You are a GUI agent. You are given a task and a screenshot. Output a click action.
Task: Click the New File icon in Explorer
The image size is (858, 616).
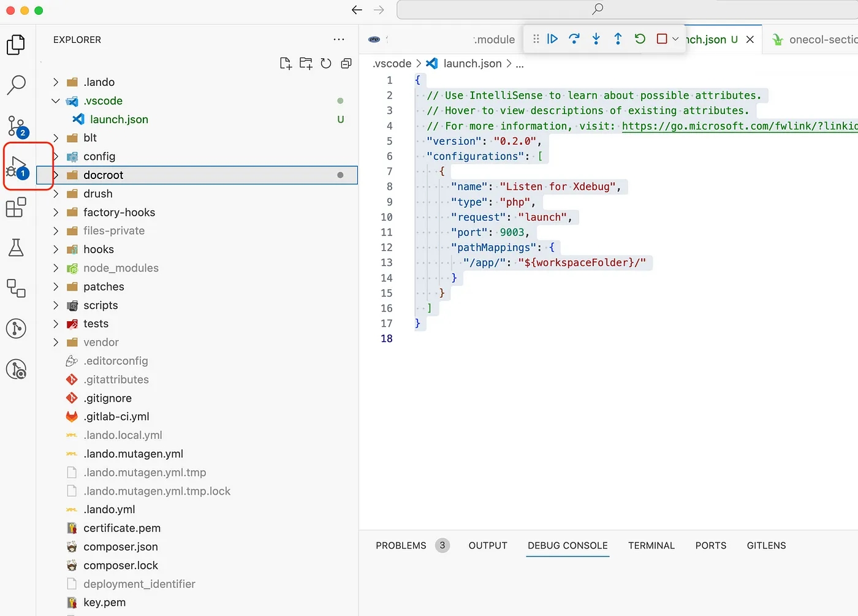(286, 63)
